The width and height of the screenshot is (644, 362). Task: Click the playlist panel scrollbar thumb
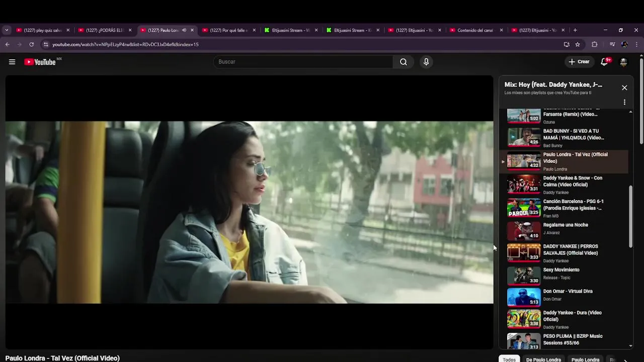click(x=631, y=216)
